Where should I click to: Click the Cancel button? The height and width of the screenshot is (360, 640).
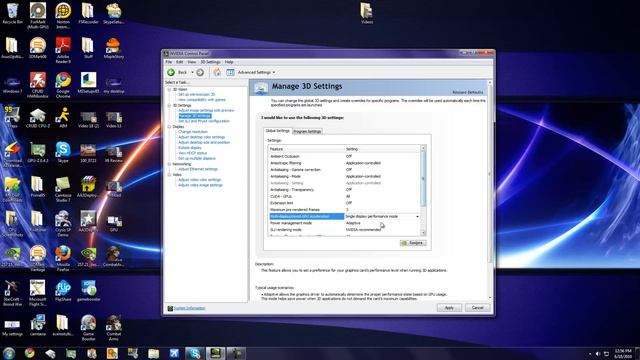(x=478, y=308)
